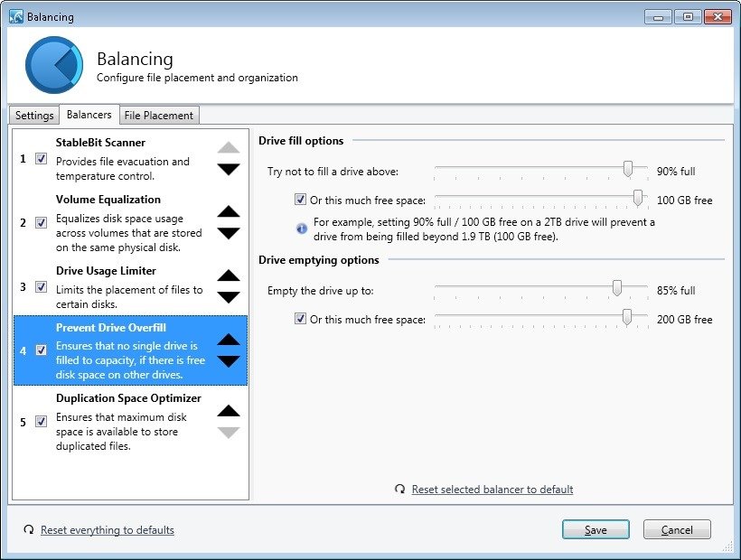Click the '85% full' value label
This screenshot has width=741, height=560.
click(x=676, y=291)
